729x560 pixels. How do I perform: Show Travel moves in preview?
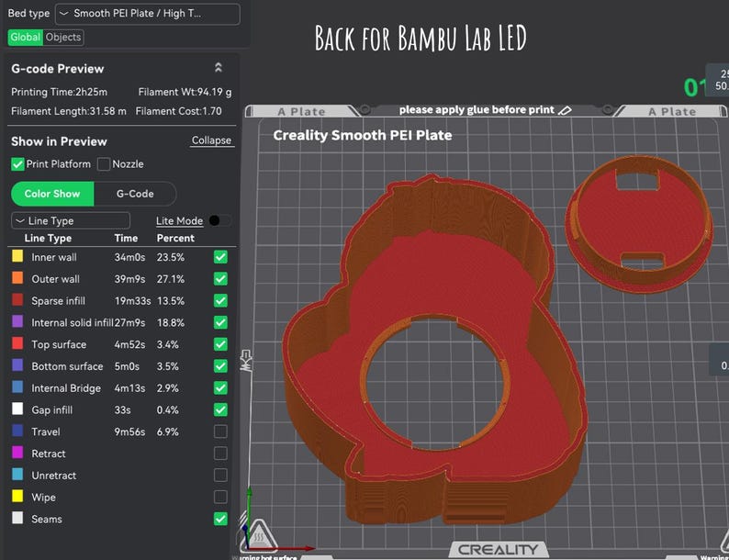click(x=220, y=431)
